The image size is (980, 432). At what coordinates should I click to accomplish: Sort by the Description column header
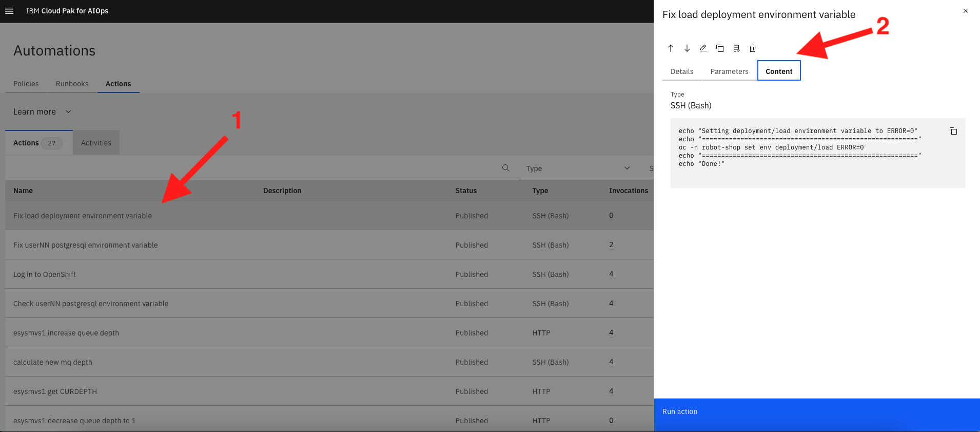(x=282, y=191)
